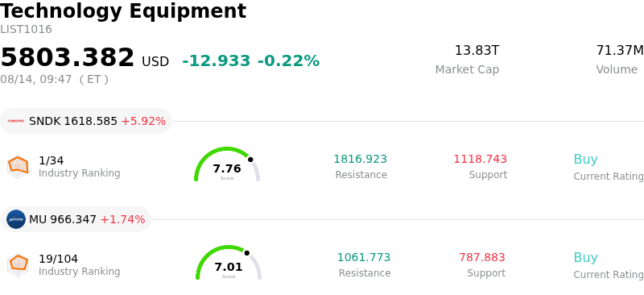644x295 pixels.
Task: Select the MU Buy current rating
Action: [x=585, y=257]
